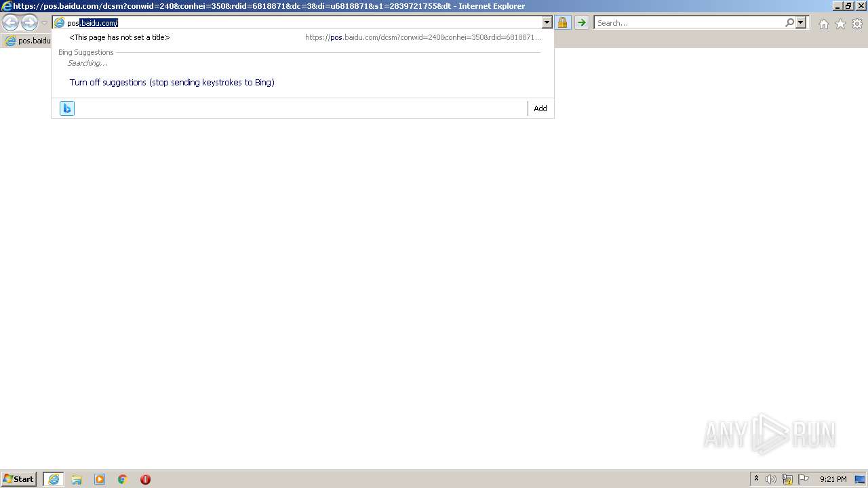Go back with the Back arrow button
This screenshot has height=488, width=868.
(10, 23)
